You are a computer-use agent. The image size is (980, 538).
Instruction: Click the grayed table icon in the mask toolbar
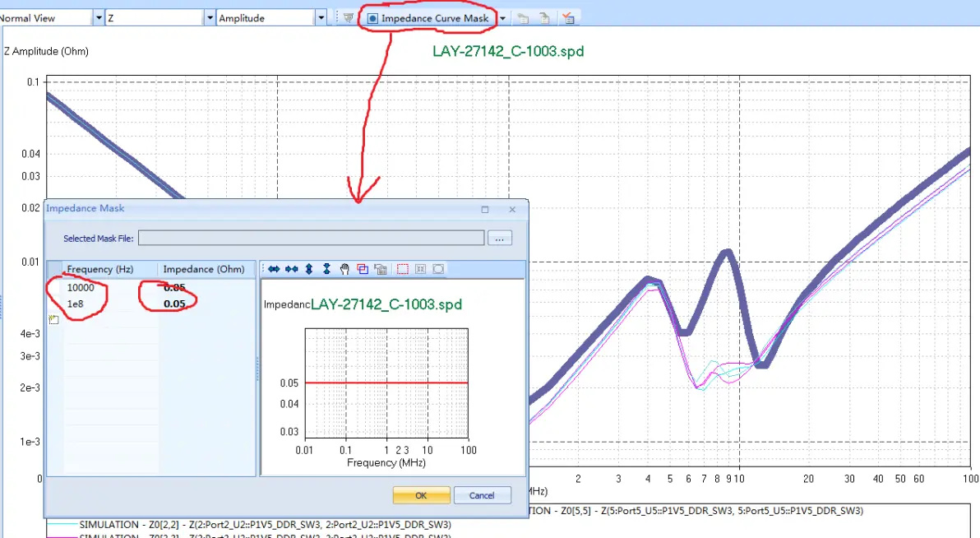380,269
